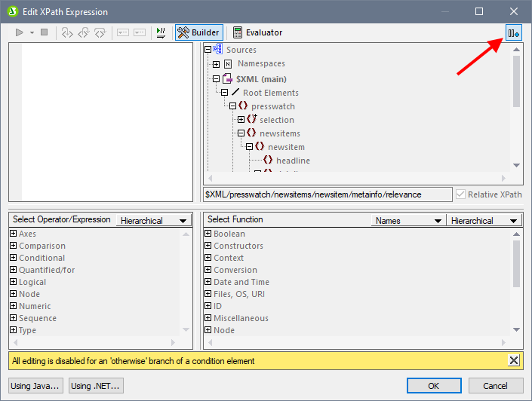Collapse the newsitems element node

point(241,133)
